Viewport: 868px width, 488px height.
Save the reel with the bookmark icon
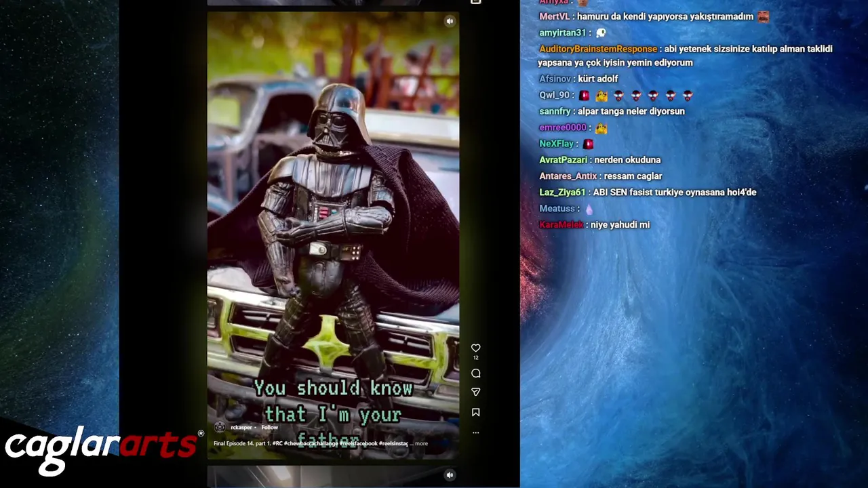(475, 412)
